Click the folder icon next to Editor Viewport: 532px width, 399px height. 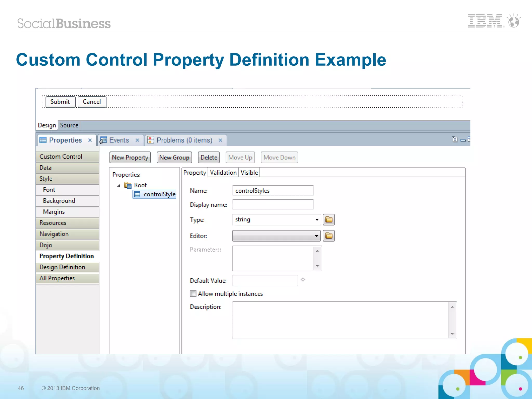[x=329, y=236]
